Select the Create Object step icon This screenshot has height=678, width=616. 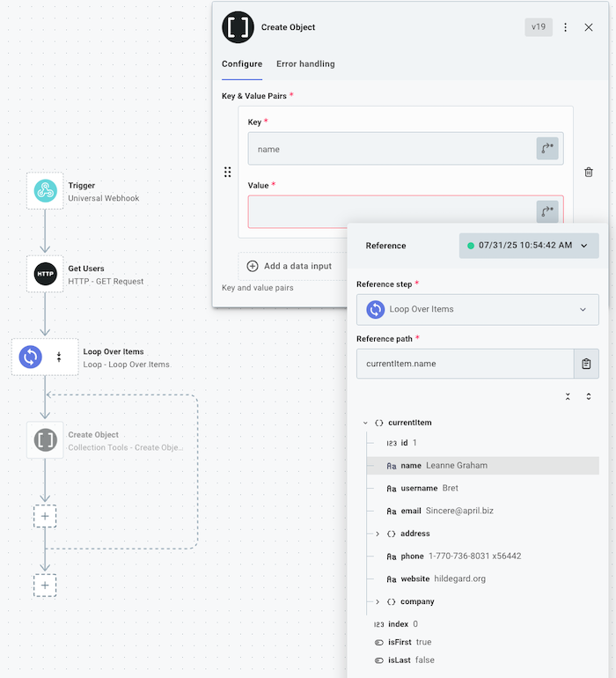tap(45, 440)
